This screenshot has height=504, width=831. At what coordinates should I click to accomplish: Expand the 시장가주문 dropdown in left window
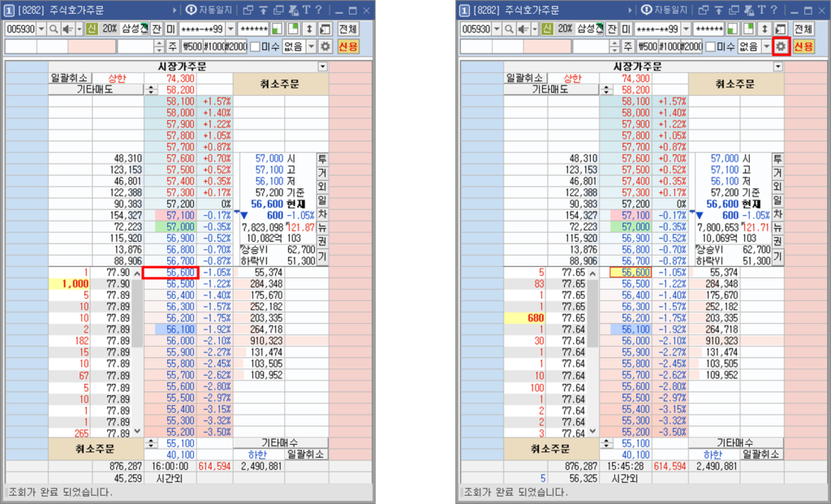[323, 67]
